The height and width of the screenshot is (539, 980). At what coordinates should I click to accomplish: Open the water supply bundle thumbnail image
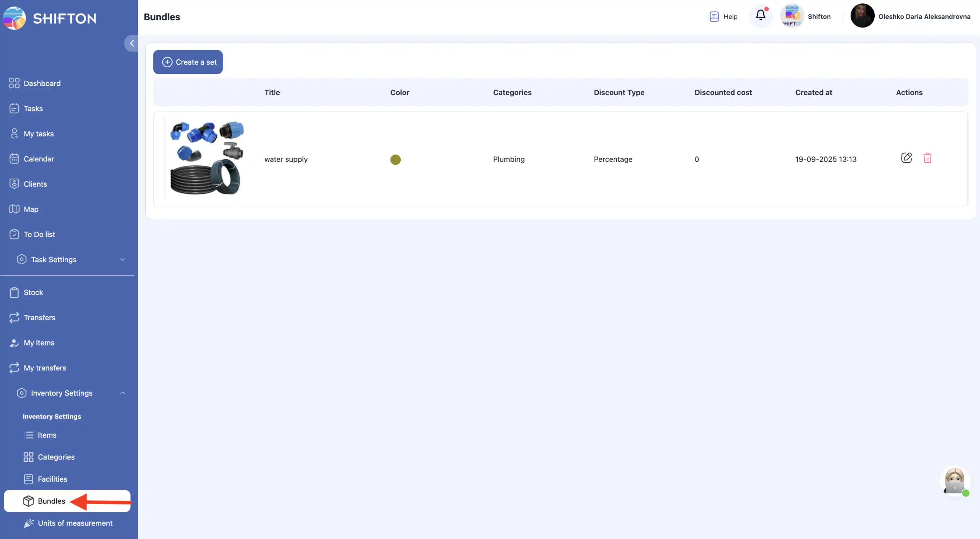coord(206,158)
